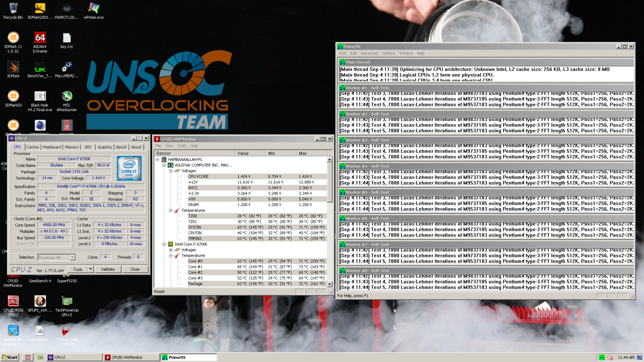Image resolution: width=644 pixels, height=362 pixels.
Task: Launch 3DMark2001 desktop shortcut
Action: 40,11
